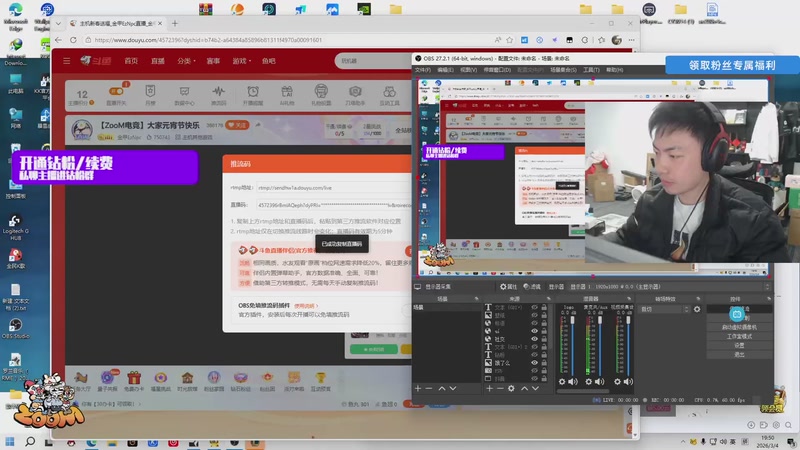This screenshot has width=800, height=450.
Task: Open settings gear for the first mixer channel
Action: click(x=562, y=381)
